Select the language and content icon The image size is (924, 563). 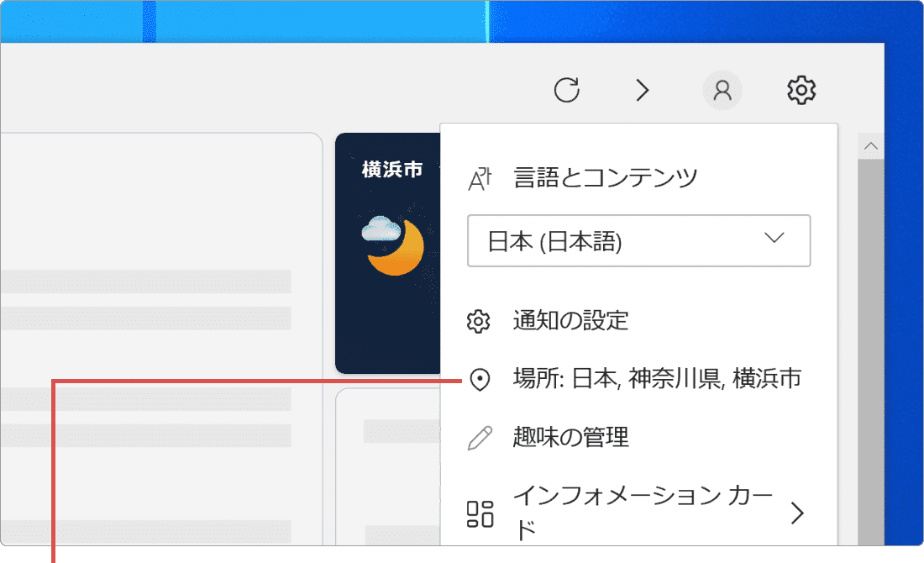[x=480, y=176]
